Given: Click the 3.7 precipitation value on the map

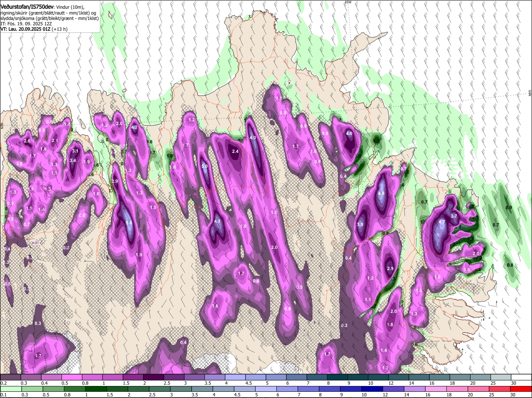Looking at the screenshot, I should (454, 216).
